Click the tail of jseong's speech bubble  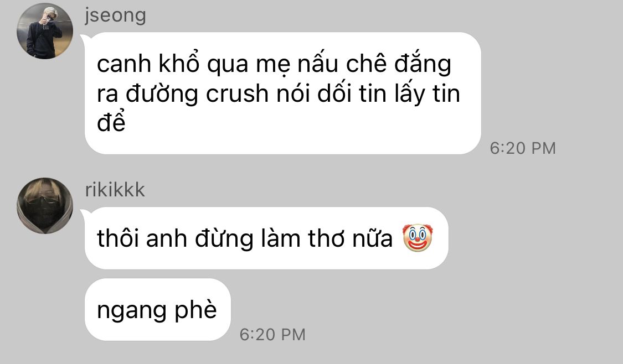(84, 39)
